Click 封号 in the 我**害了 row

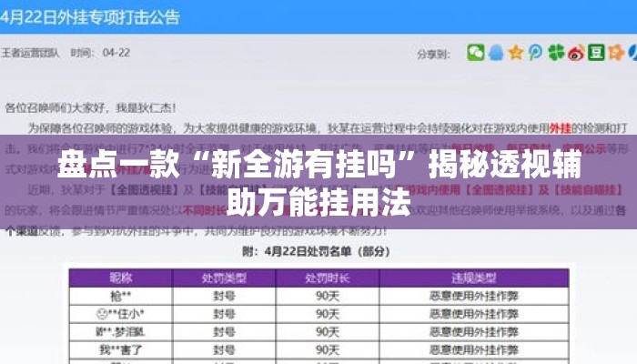tap(224, 349)
